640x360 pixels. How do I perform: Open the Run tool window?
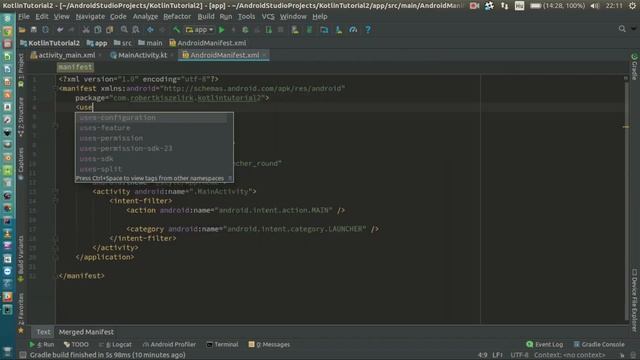(x=42, y=344)
